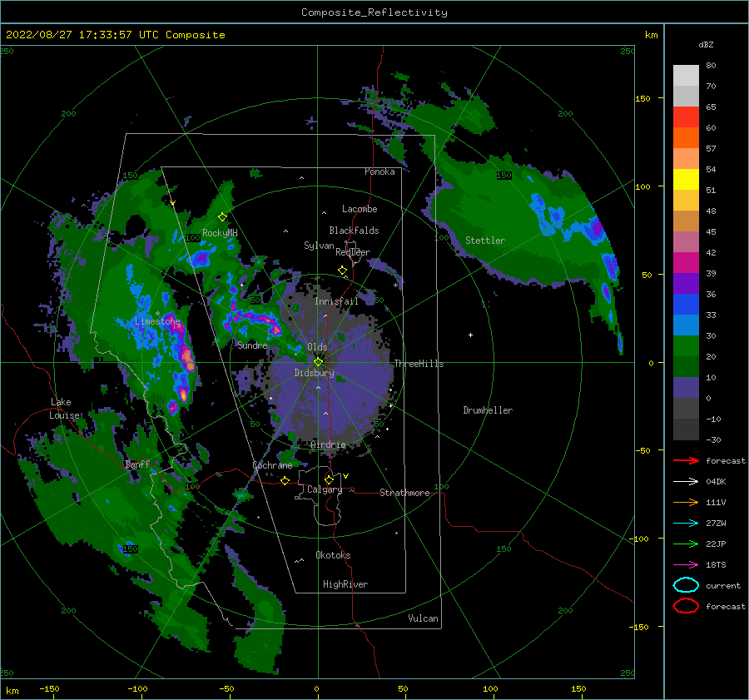This screenshot has height=700, width=749.
Task: Select the Calgary map label
Action: [325, 489]
